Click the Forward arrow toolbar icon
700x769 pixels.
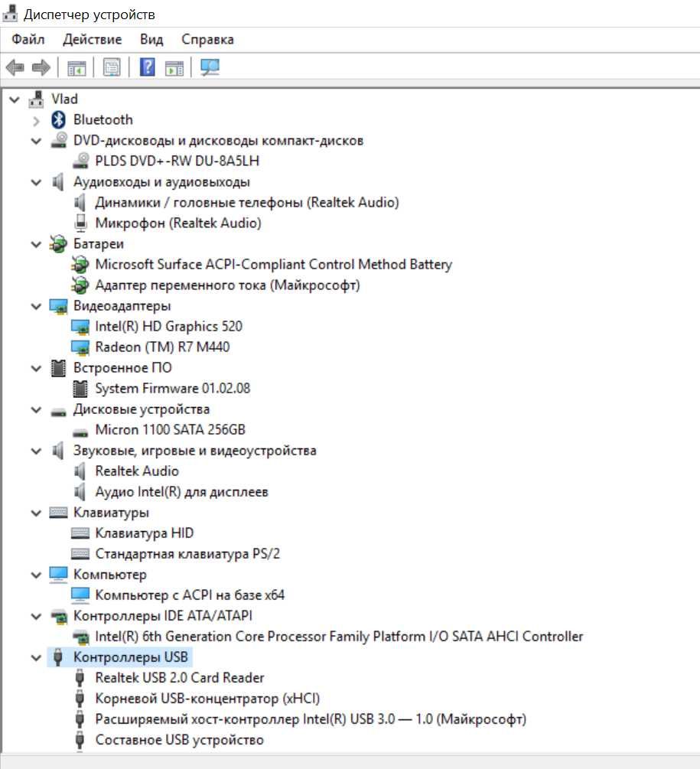click(x=41, y=67)
